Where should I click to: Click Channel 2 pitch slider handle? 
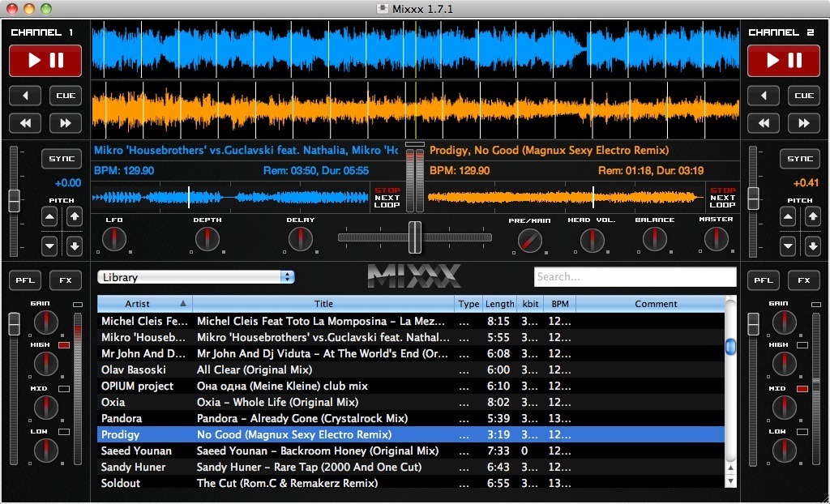coord(753,198)
